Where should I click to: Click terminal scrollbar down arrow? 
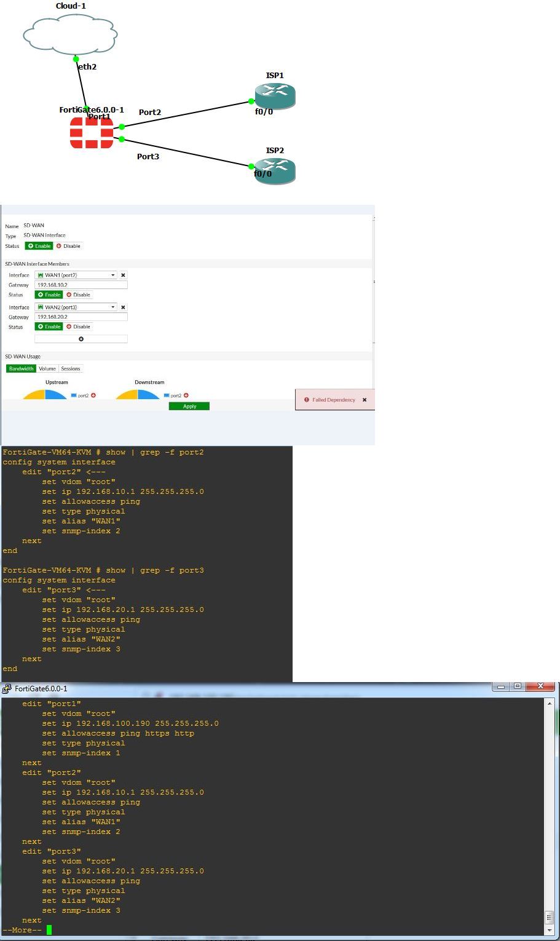[550, 931]
